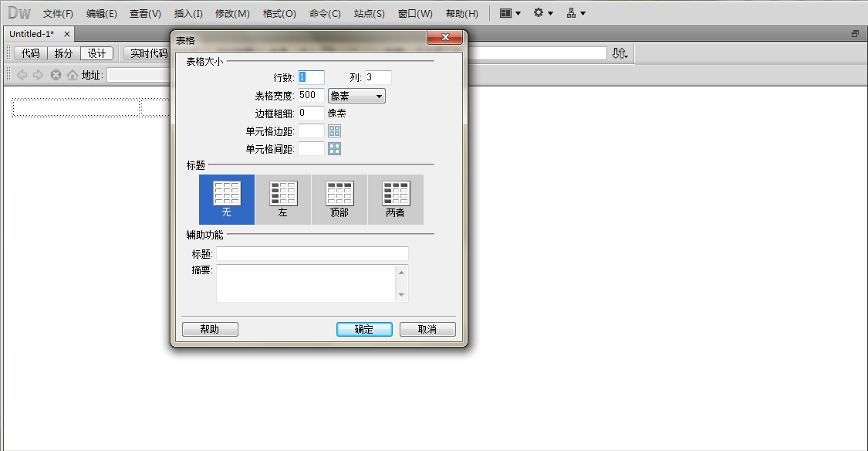Switch to 代码 view
Viewport: 868px width, 451px height.
(x=30, y=53)
